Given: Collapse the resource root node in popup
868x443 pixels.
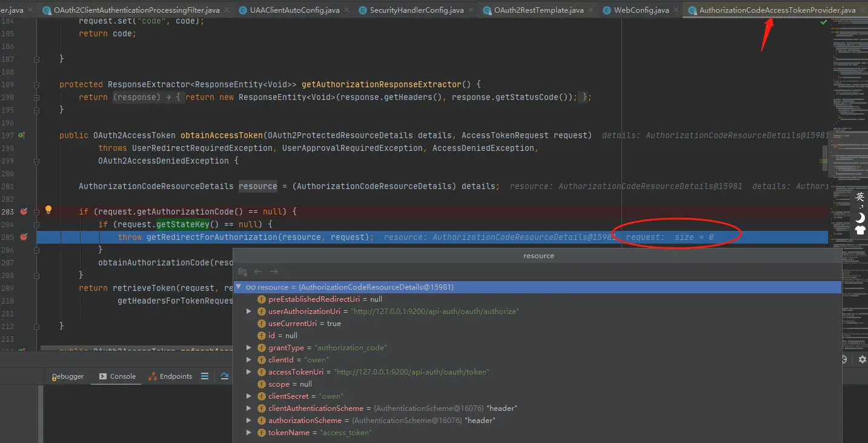Looking at the screenshot, I should [239, 287].
